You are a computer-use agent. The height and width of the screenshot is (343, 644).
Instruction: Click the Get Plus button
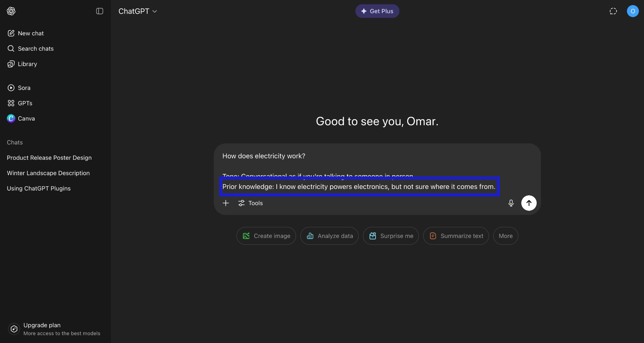pyautogui.click(x=377, y=11)
